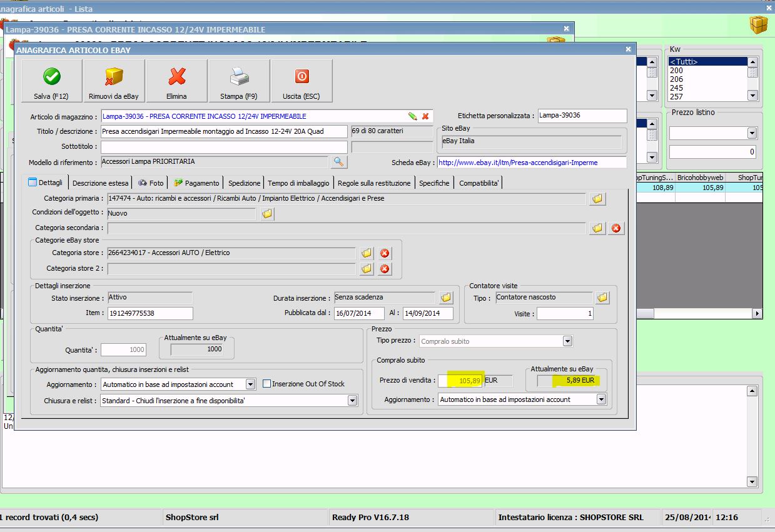
Task: Click magnifier next to Modello di riferimento
Action: pyautogui.click(x=338, y=162)
